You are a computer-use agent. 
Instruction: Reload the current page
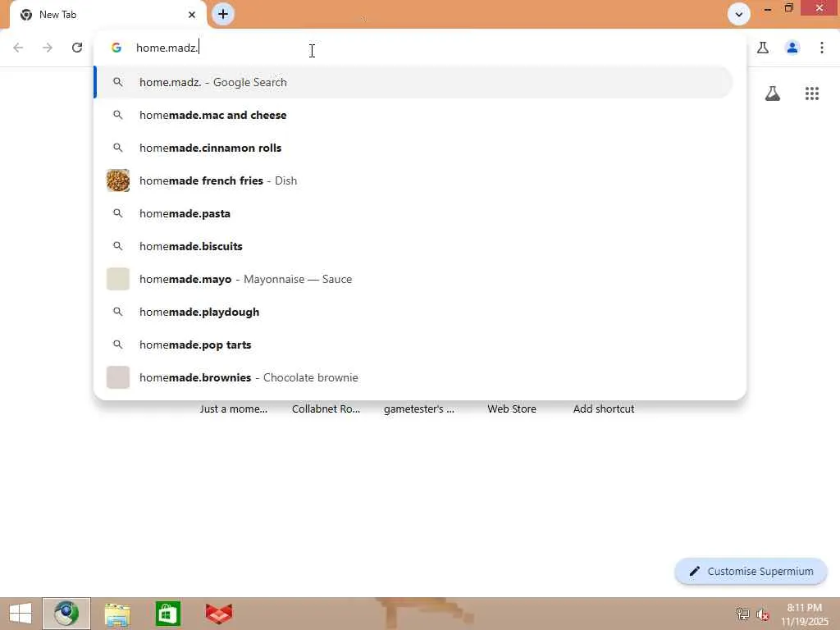pos(77,48)
